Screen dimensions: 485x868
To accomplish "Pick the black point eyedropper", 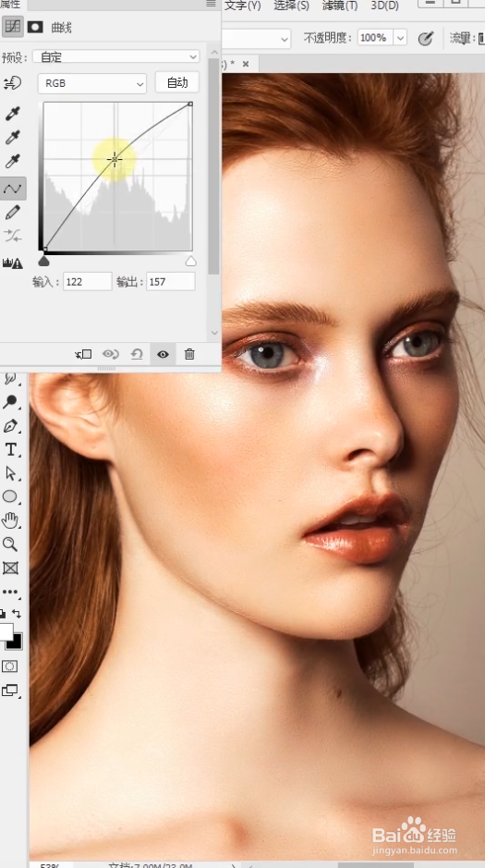I will tap(12, 114).
